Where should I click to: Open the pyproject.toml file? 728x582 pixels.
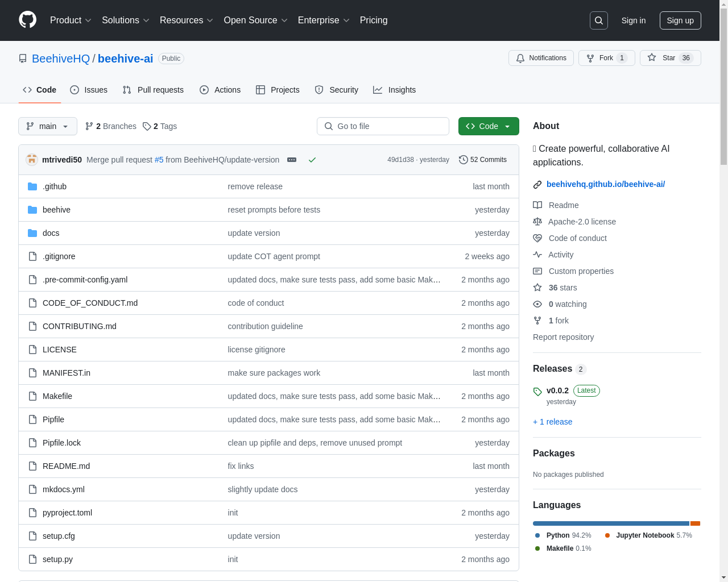tap(67, 513)
